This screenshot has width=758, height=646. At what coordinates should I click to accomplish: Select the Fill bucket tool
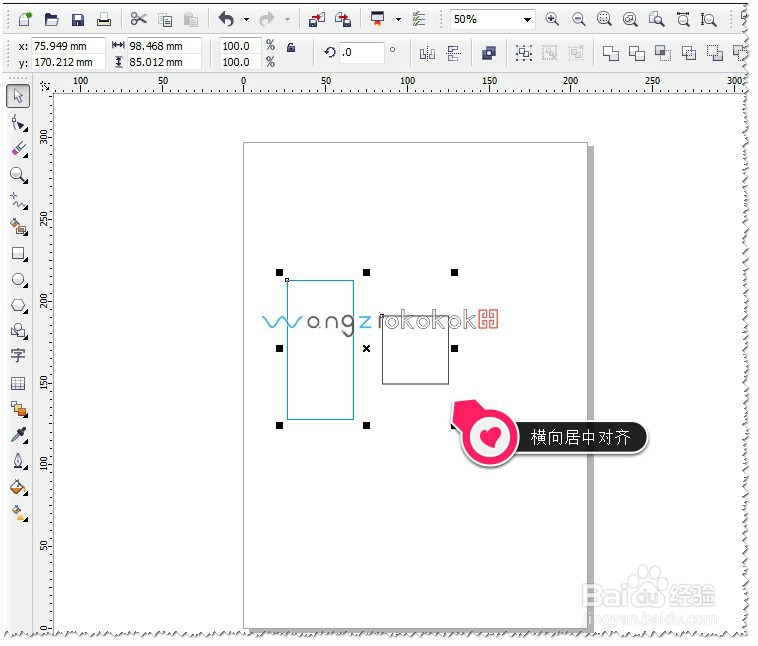[18, 487]
